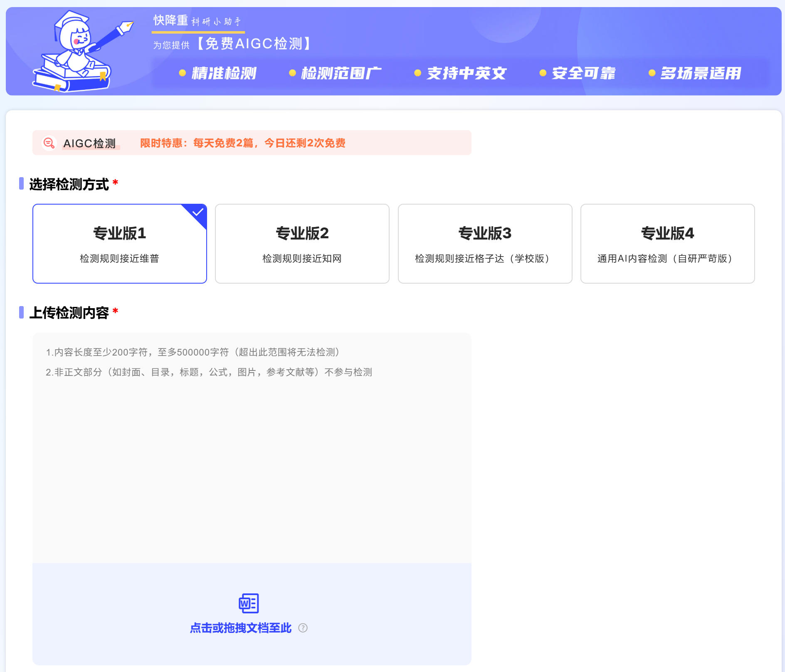Click the mascot girl with pen illustration
Screen dimensions: 785x672
tap(83, 51)
